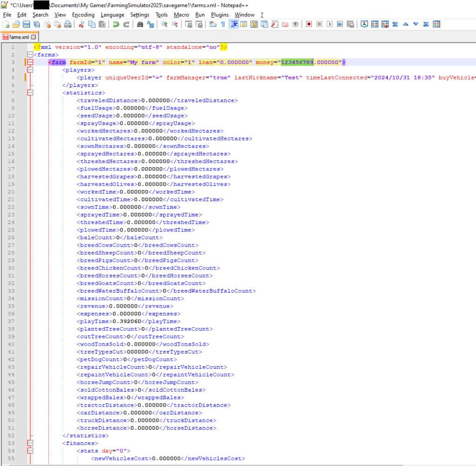Collapse the farms root fold marker
476x466 pixels.
tap(30, 55)
